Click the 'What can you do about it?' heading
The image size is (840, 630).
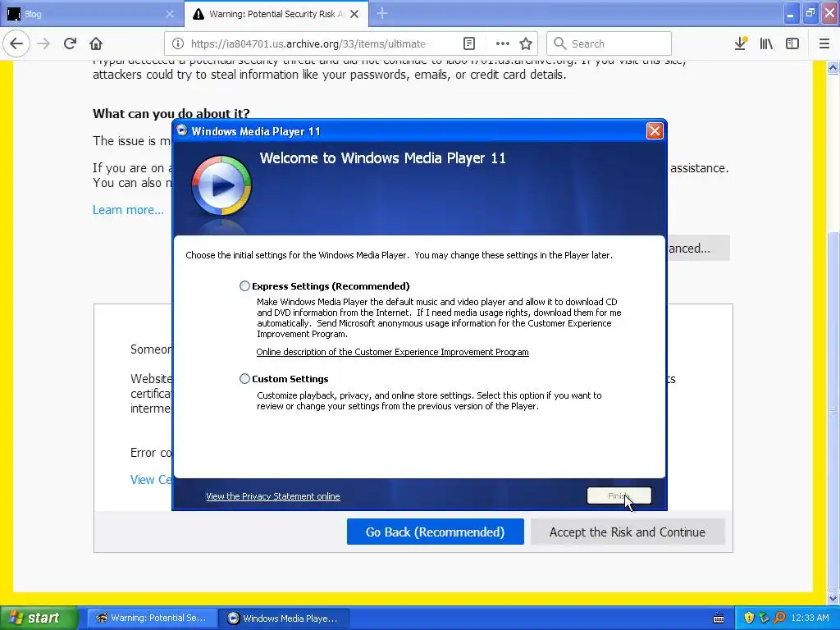pos(171,113)
